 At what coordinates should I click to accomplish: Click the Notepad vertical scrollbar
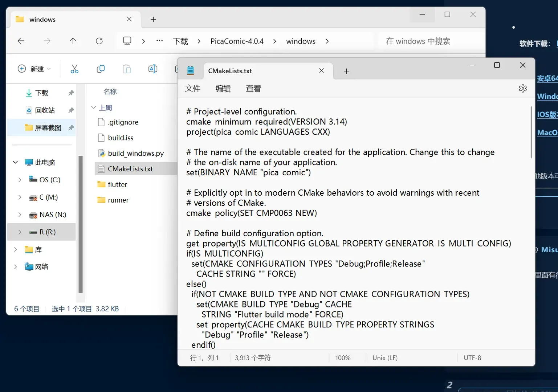tap(531, 132)
